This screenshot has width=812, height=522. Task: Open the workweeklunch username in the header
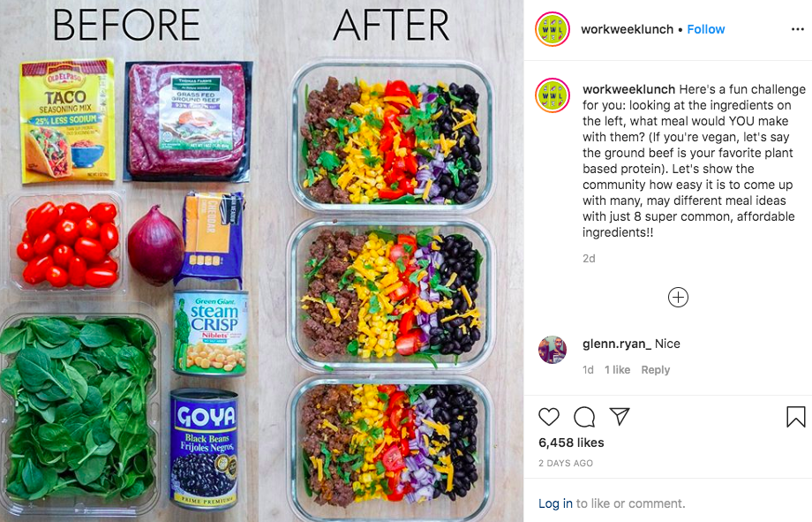coord(628,29)
